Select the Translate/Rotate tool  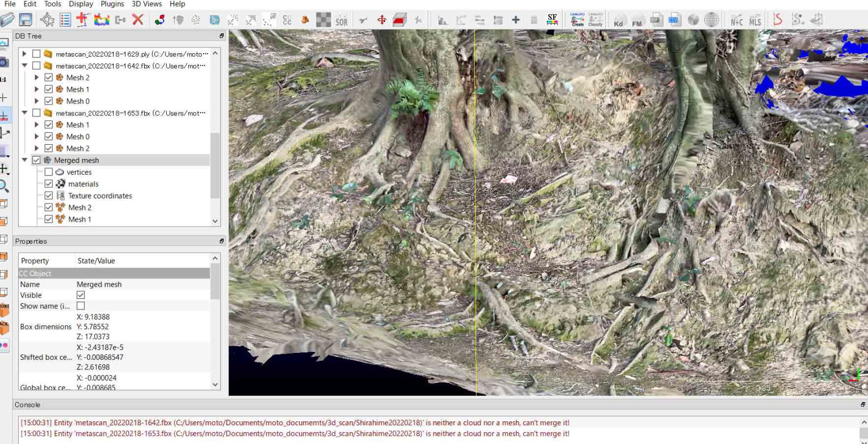click(381, 19)
